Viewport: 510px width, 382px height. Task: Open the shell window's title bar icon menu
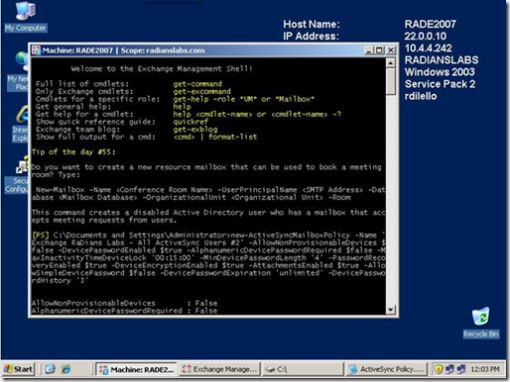coord(36,50)
